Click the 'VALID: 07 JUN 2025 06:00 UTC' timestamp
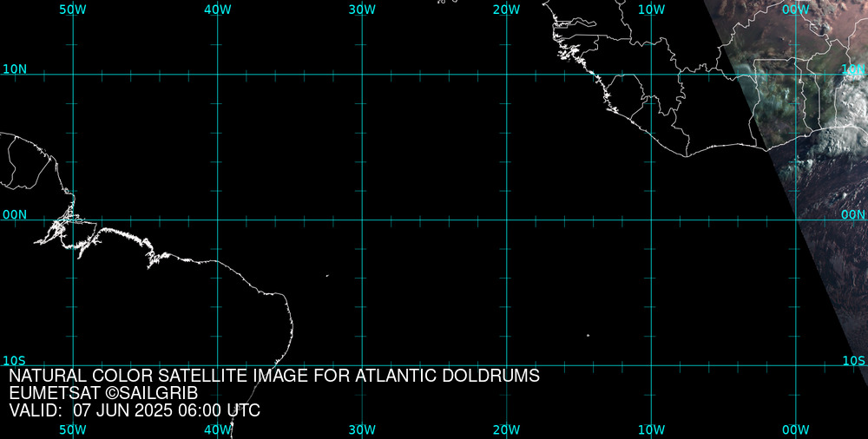 (x=135, y=410)
